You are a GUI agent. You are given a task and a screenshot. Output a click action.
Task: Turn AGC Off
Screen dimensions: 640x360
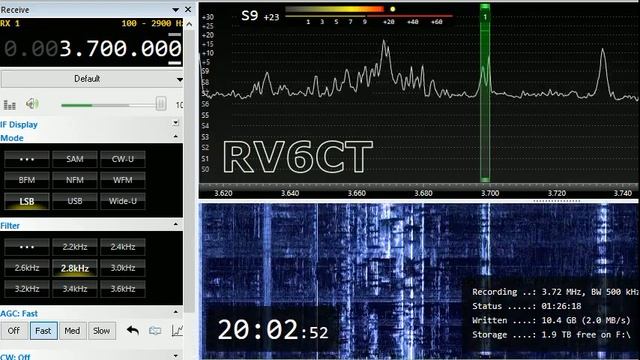tap(13, 331)
